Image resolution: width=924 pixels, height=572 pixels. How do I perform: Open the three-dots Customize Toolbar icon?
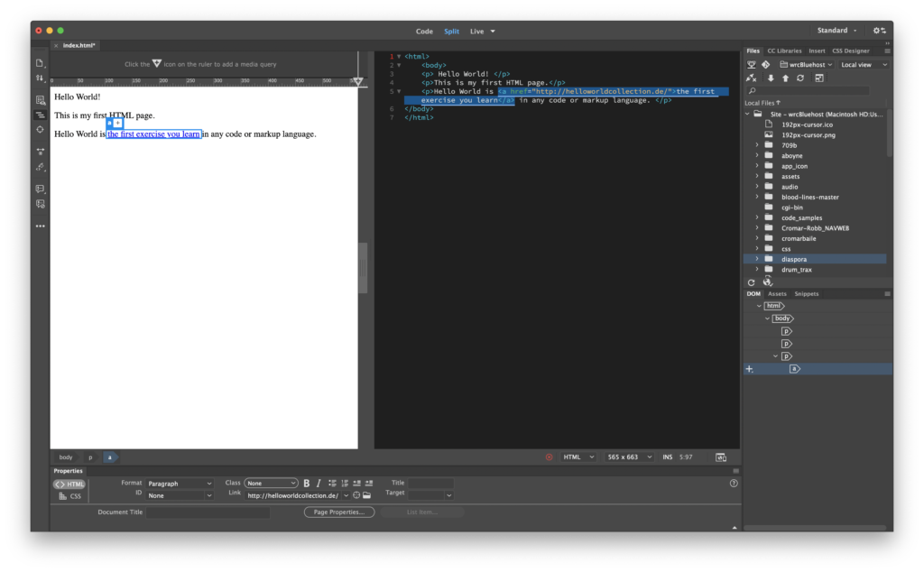point(41,226)
